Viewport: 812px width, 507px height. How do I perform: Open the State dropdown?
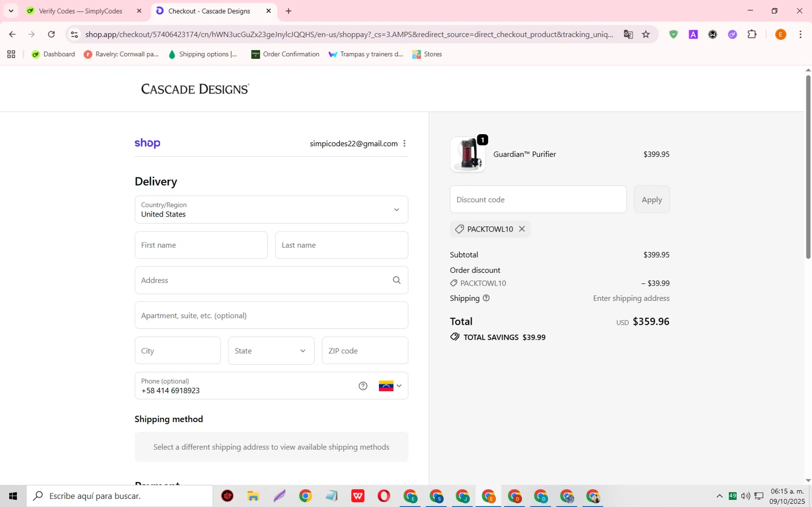271,351
